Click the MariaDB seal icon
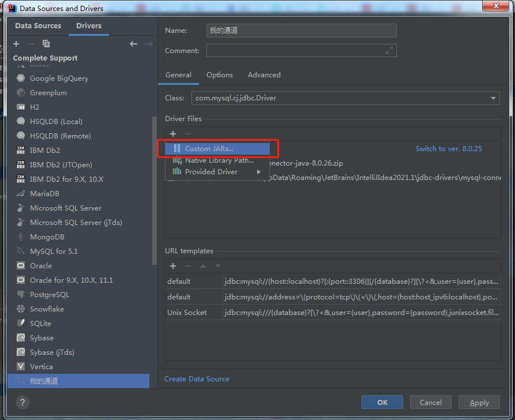 tap(21, 194)
